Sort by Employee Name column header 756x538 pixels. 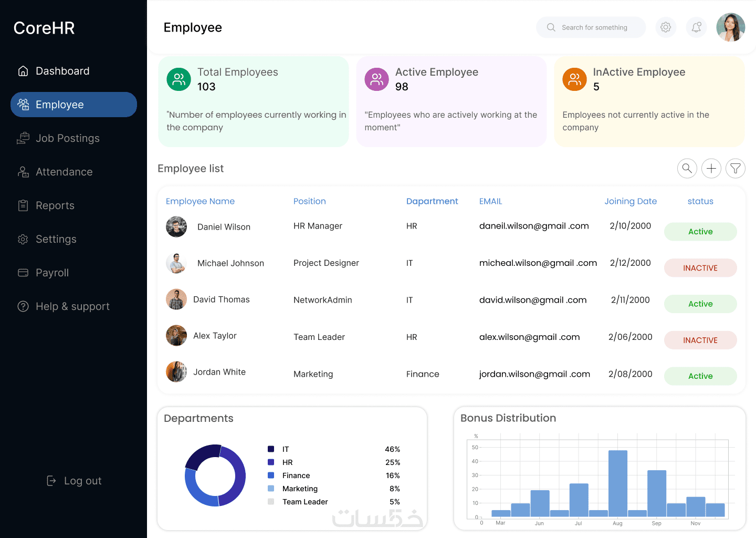[200, 201]
